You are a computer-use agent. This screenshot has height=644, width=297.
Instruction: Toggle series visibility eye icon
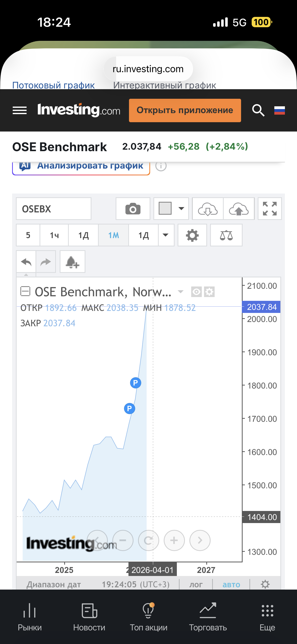click(196, 292)
